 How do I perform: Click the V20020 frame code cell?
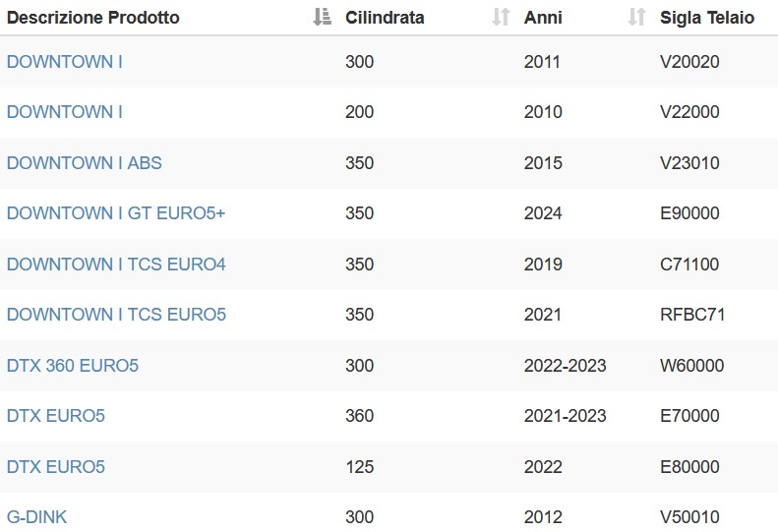click(689, 62)
